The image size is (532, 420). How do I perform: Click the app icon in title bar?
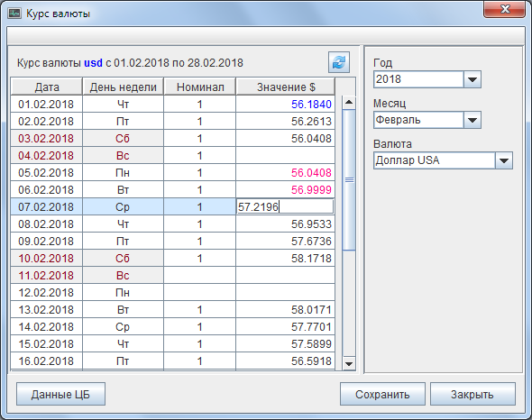pyautogui.click(x=14, y=14)
